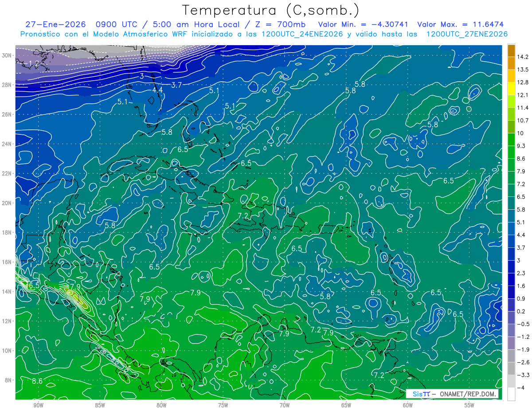The height and width of the screenshot is (411, 532).
Task: Click the gray swatch between -3.3 and -2.6
Action: coord(511,368)
